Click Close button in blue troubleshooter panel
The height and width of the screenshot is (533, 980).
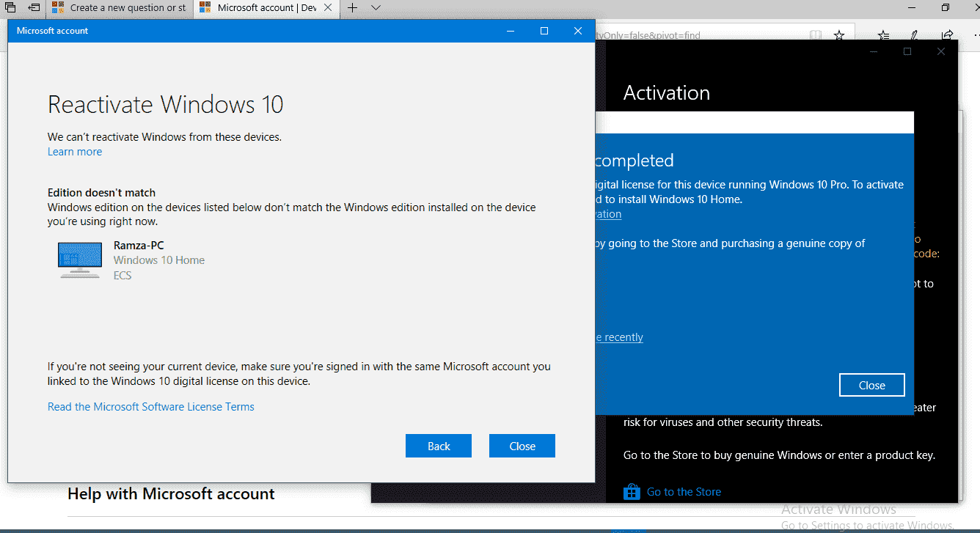[x=872, y=385]
